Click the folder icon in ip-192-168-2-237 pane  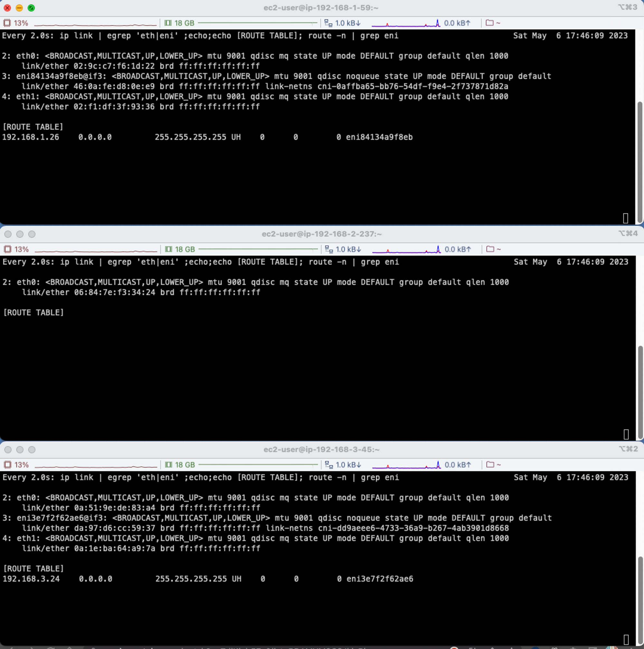click(x=490, y=249)
